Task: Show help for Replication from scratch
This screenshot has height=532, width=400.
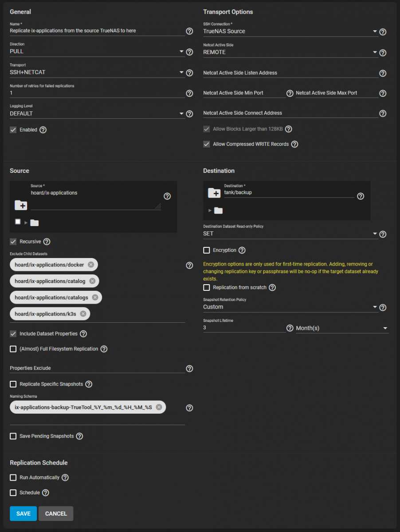Action: tap(272, 287)
